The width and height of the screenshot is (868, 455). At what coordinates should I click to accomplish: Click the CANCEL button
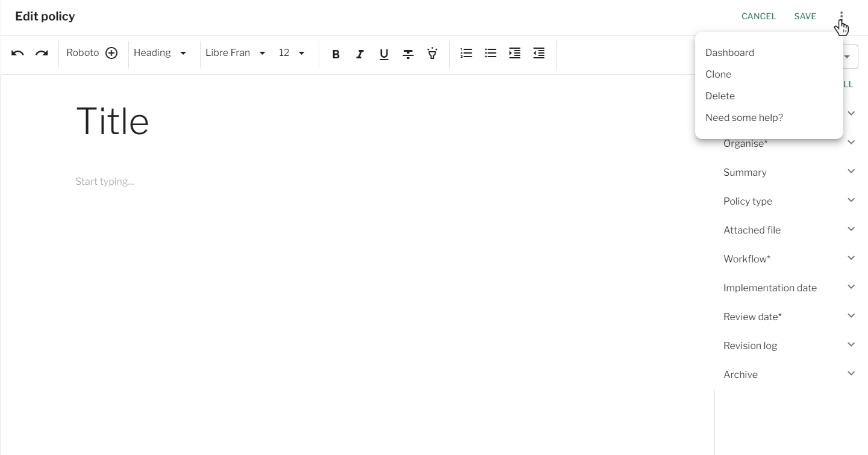758,16
